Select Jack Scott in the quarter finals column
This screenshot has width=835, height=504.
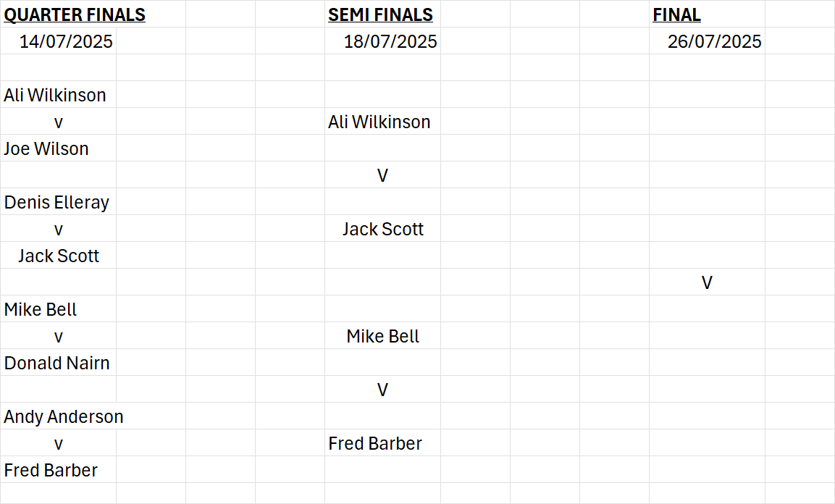pyautogui.click(x=59, y=256)
